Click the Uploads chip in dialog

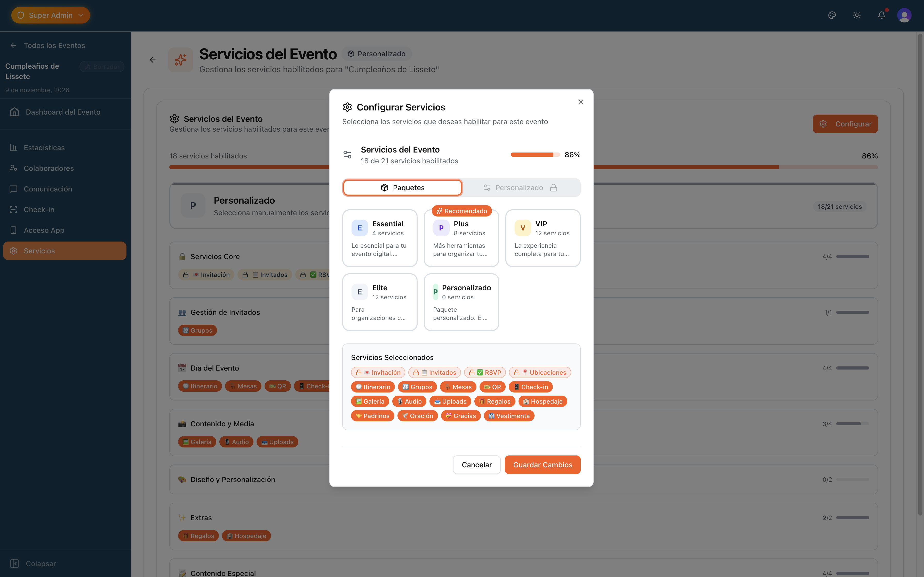click(450, 402)
